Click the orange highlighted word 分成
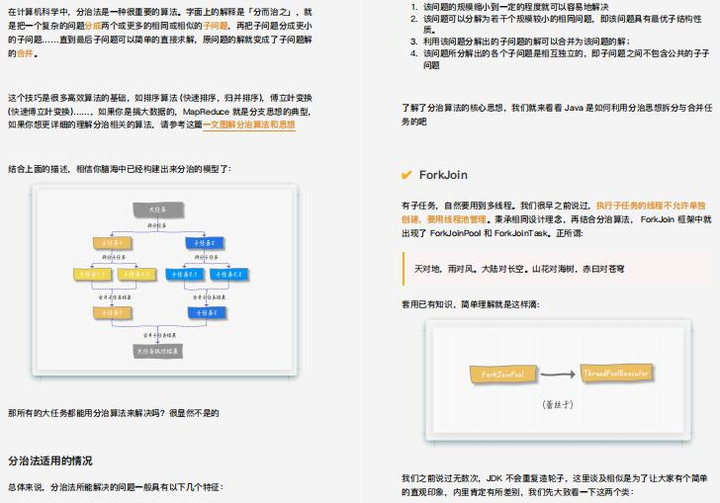The height and width of the screenshot is (503, 720). pyautogui.click(x=92, y=26)
